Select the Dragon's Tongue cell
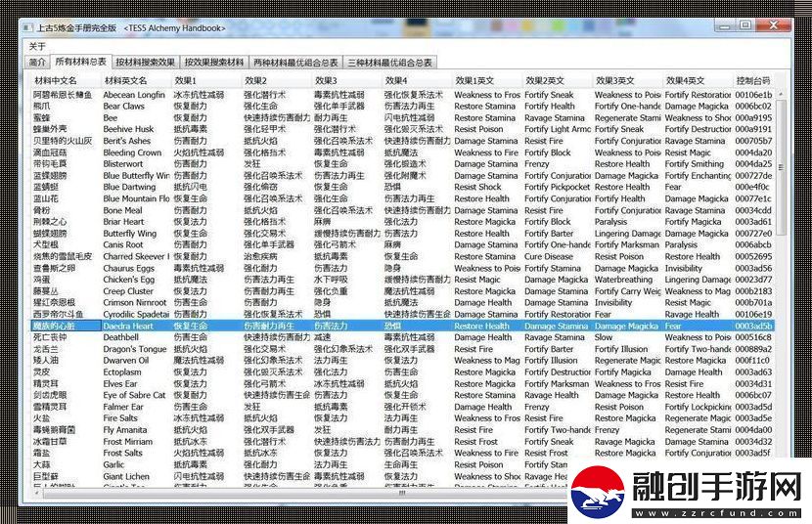This screenshot has height=524, width=812. coord(136,349)
